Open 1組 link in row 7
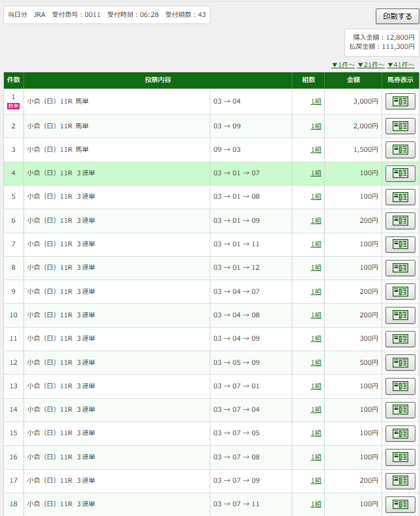This screenshot has width=420, height=516. pos(316,244)
